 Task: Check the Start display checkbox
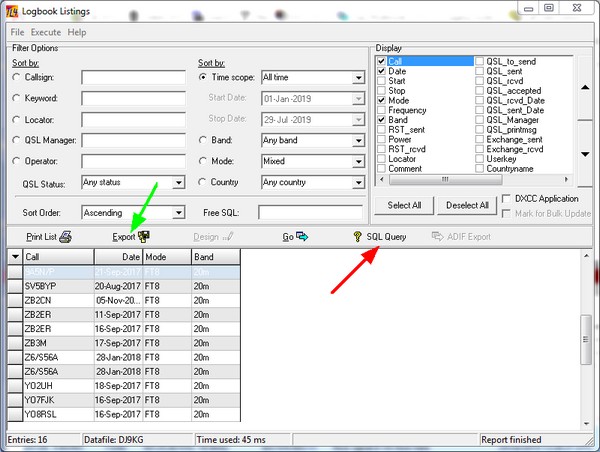pos(381,81)
